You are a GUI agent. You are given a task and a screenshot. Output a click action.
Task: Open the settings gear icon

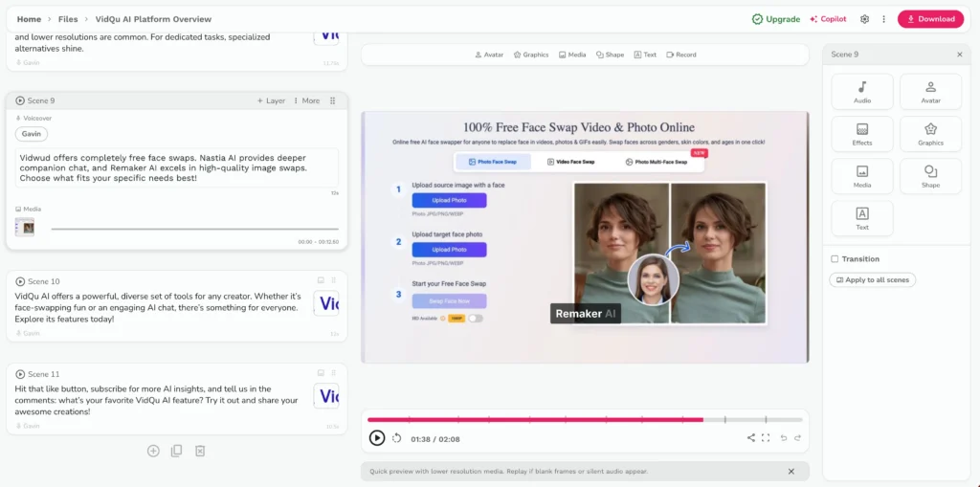tap(864, 19)
